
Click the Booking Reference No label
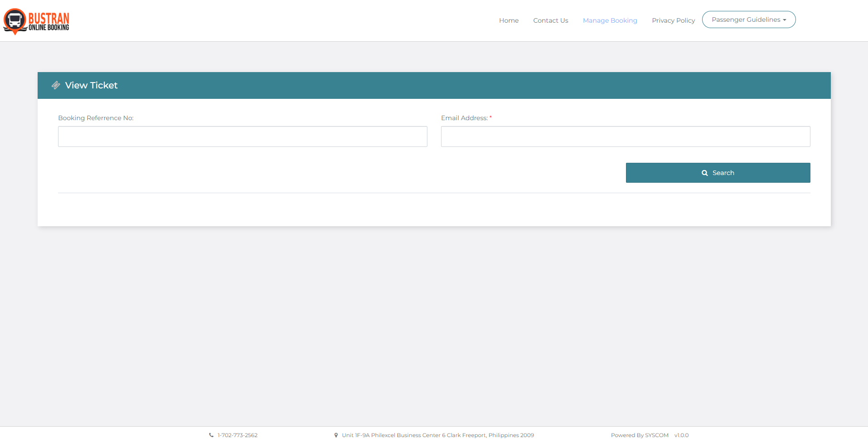(x=96, y=118)
